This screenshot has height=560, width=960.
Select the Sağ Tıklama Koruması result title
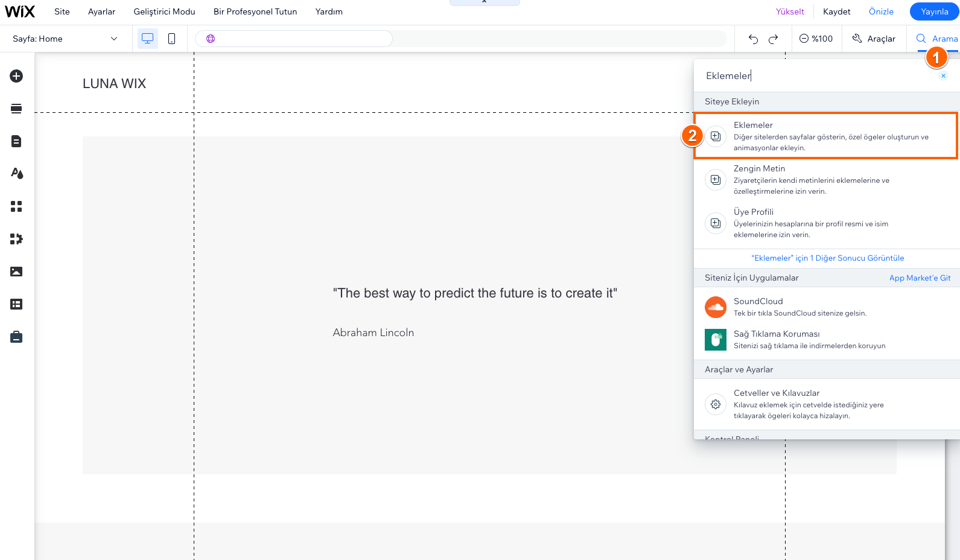pos(777,334)
